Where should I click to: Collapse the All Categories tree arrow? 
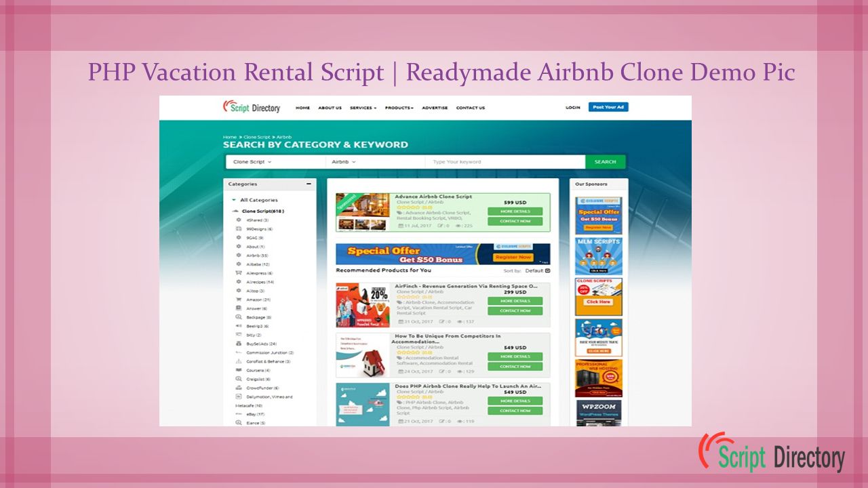point(234,200)
